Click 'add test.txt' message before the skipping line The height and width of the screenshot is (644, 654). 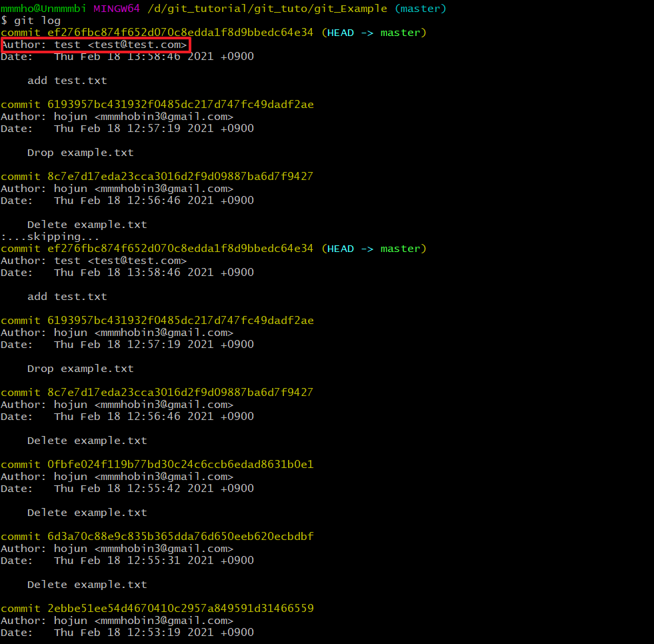click(x=67, y=81)
